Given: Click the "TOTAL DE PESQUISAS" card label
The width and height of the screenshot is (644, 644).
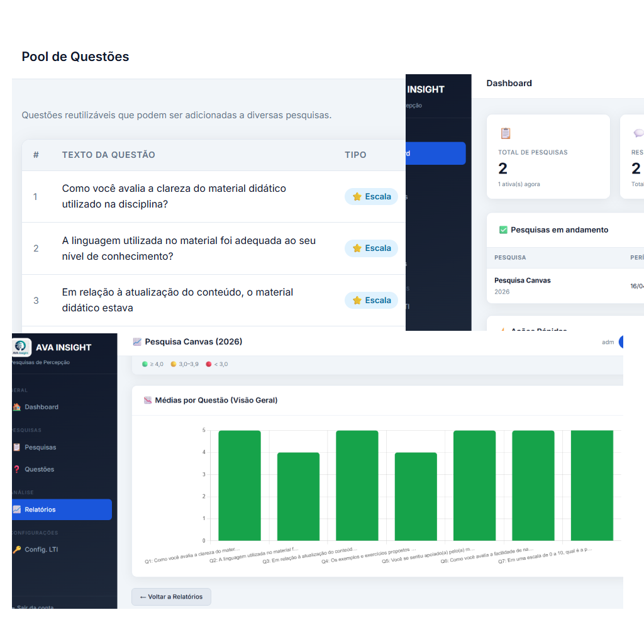Looking at the screenshot, I should coord(533,152).
